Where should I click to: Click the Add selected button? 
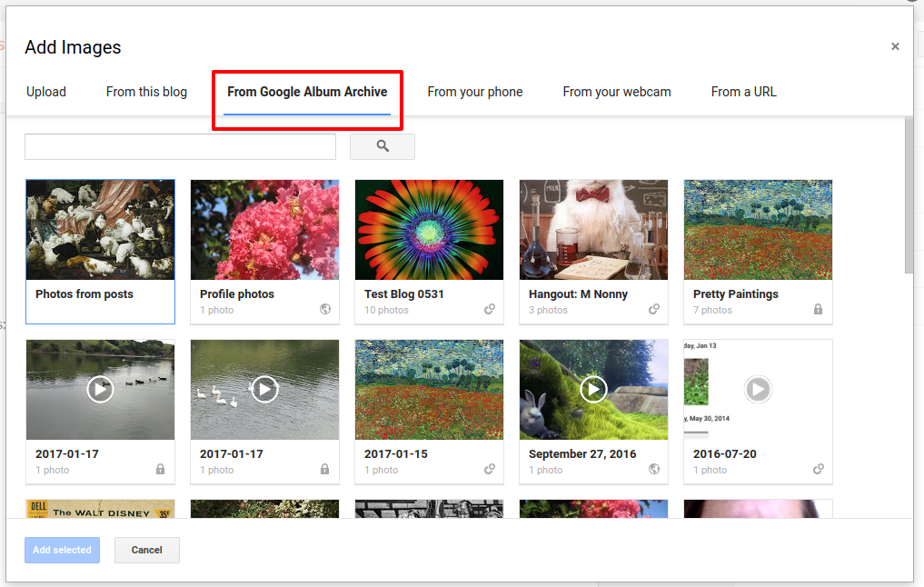point(62,550)
